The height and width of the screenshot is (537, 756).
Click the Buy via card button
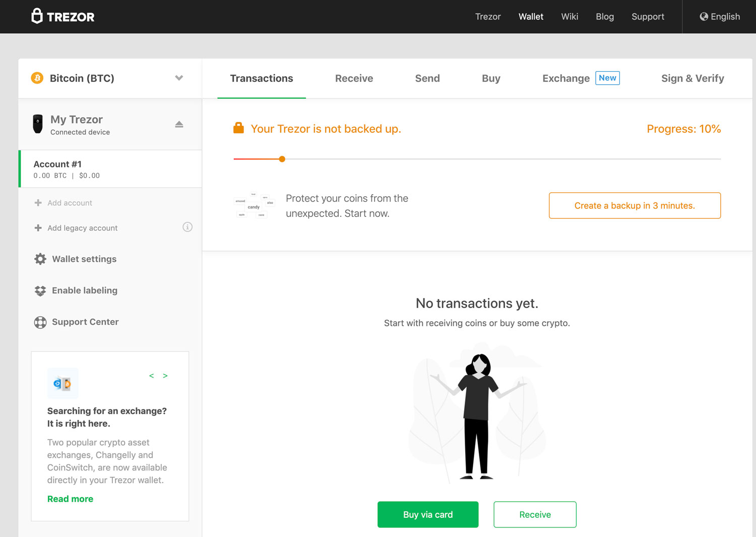(428, 514)
